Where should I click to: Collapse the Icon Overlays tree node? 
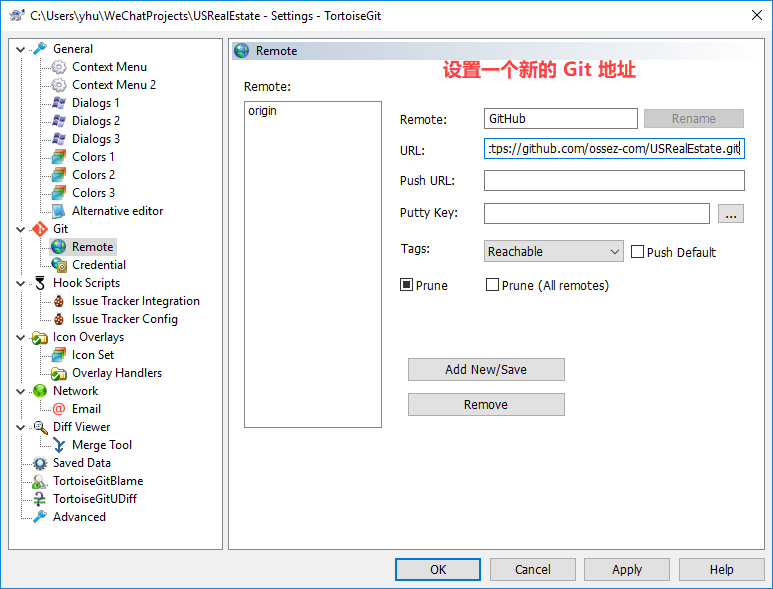click(21, 338)
